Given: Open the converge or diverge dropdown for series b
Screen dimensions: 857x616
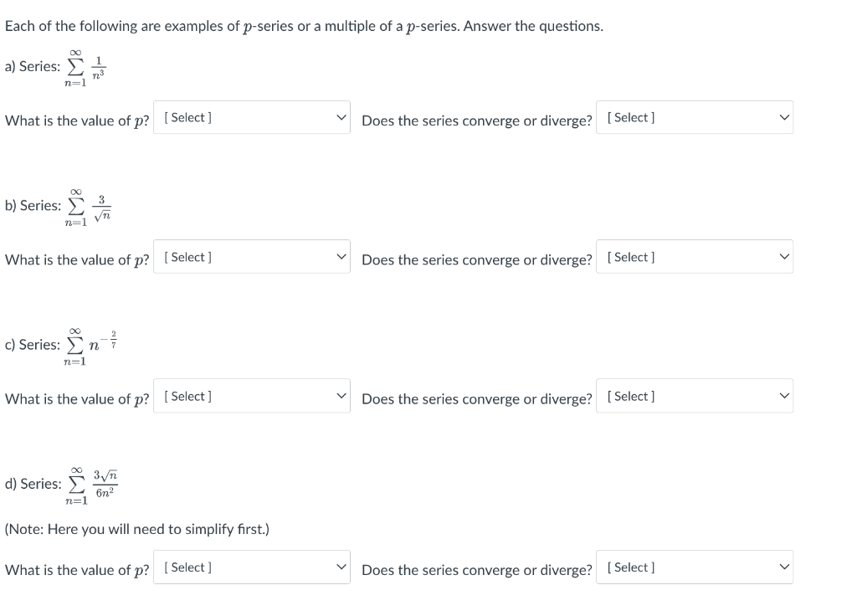Looking at the screenshot, I should click(x=695, y=256).
